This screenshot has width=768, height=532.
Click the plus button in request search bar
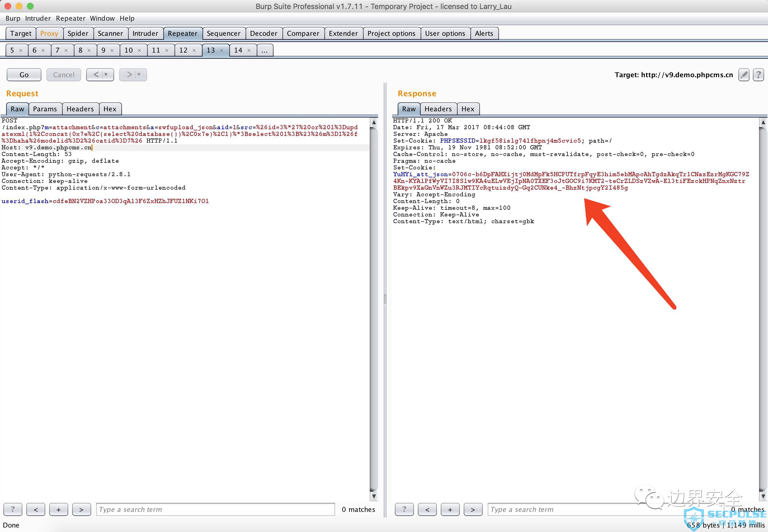click(x=59, y=509)
